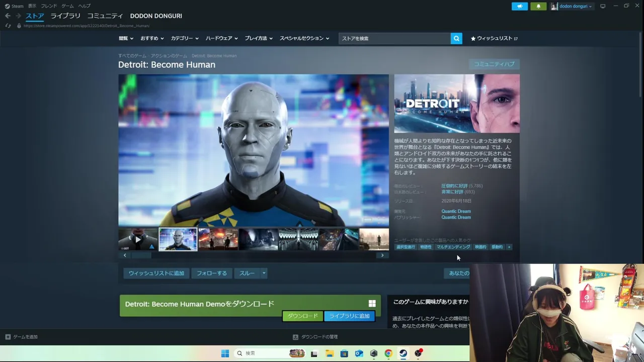Go forward with the right arrow icon
Screen dimensions: 644x362
pyautogui.click(x=18, y=16)
